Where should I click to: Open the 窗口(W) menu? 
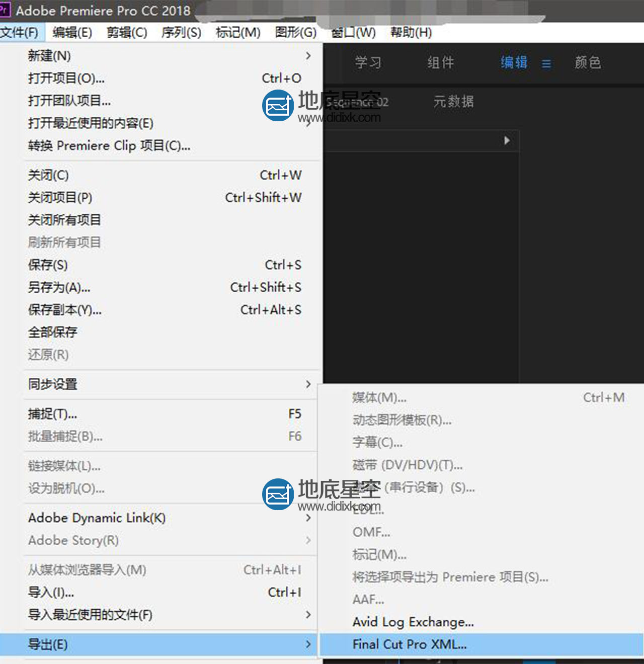click(353, 33)
